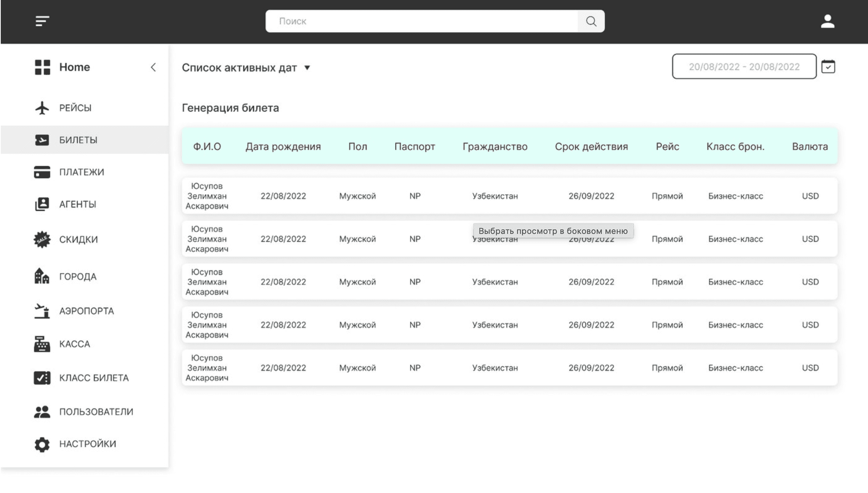Viewport: 868px width, 493px height.
Task: Click the credit card icon for ПЛАТЕЖИ
Action: pyautogui.click(x=42, y=172)
